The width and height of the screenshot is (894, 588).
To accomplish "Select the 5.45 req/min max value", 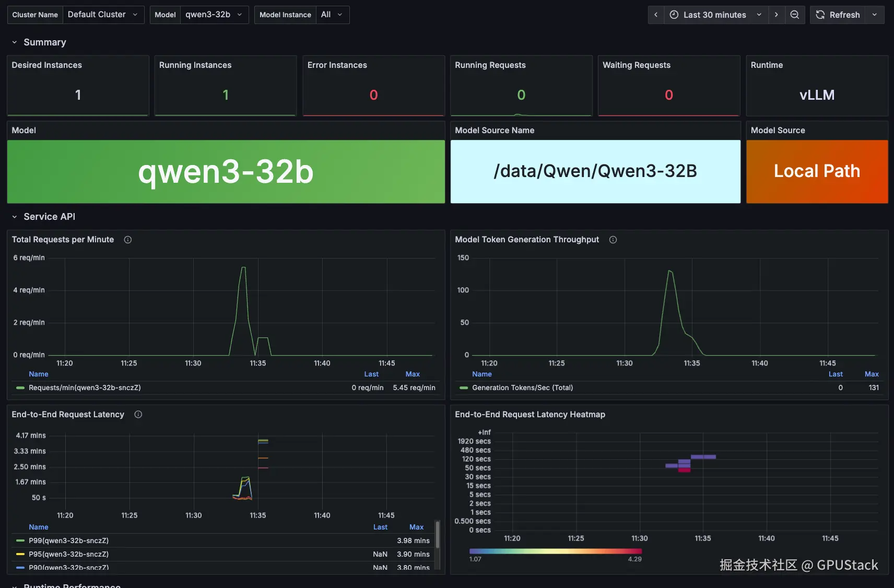I will coord(414,388).
